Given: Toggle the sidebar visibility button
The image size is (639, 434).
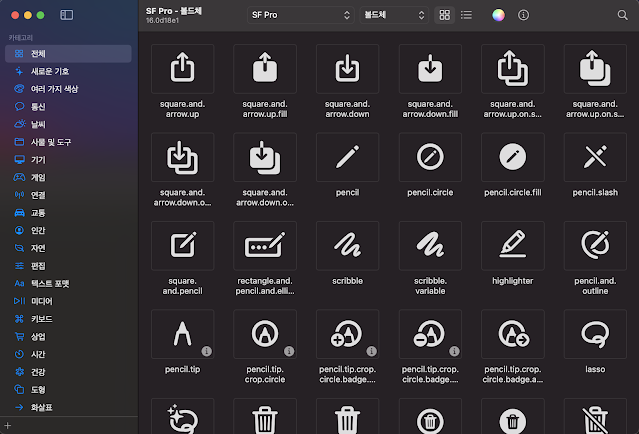Looking at the screenshot, I should pyautogui.click(x=67, y=15).
